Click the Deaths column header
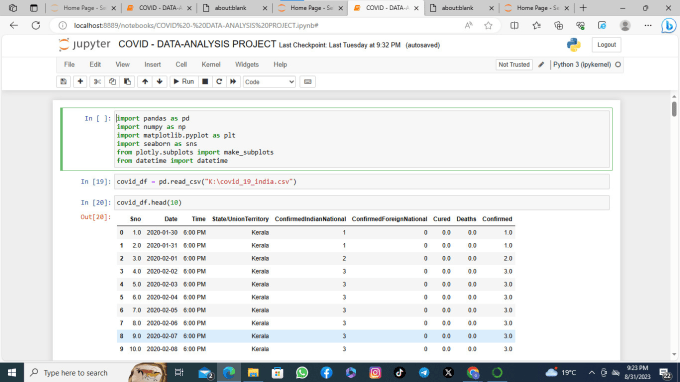The width and height of the screenshot is (680, 382). 466,219
